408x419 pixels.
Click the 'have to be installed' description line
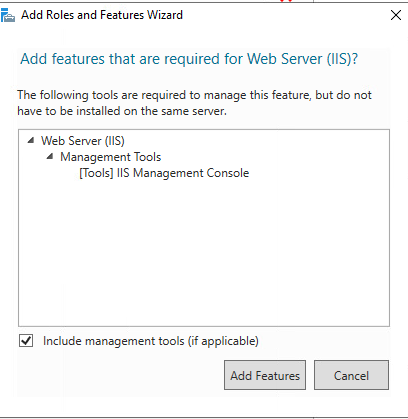coord(122,111)
